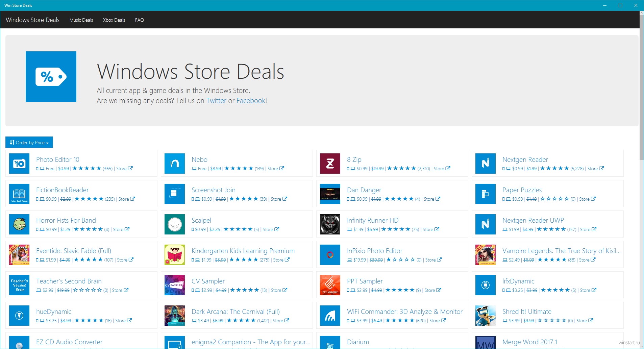Open the Order by Price dropdown
This screenshot has width=644, height=349.
pos(29,143)
